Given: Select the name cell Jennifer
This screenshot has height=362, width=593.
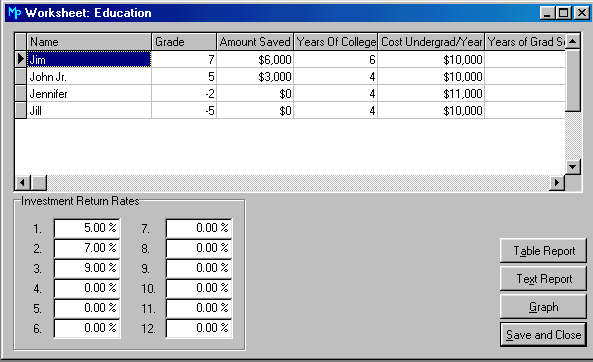Looking at the screenshot, I should 89,93.
